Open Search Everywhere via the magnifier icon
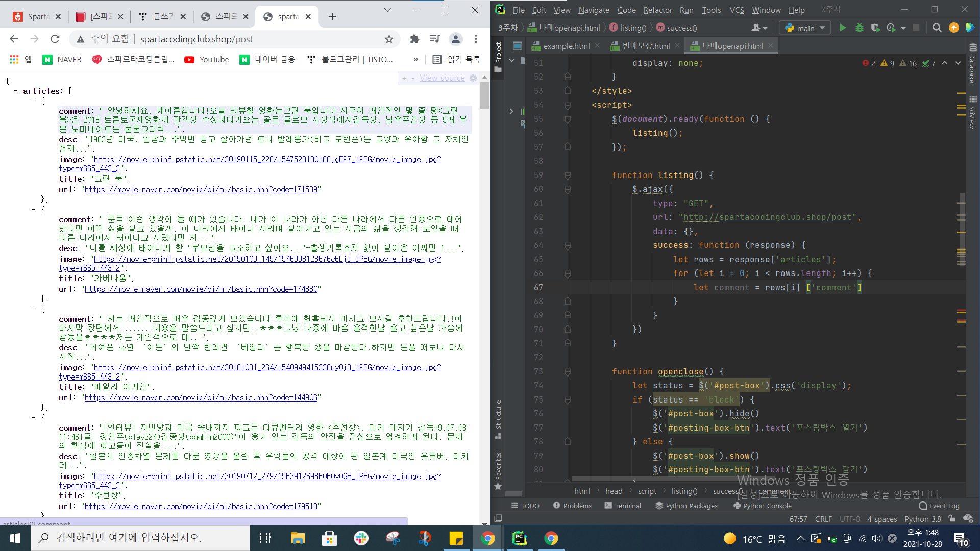 pyautogui.click(x=937, y=28)
